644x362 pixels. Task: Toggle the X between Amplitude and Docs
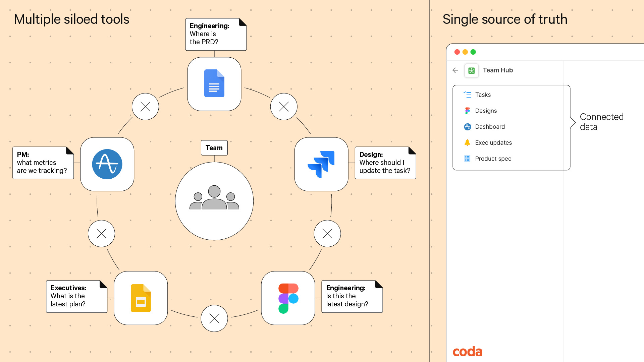point(145,107)
